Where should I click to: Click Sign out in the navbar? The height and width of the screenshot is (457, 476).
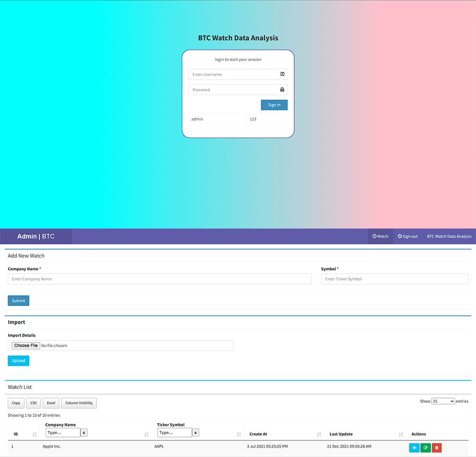pos(407,237)
